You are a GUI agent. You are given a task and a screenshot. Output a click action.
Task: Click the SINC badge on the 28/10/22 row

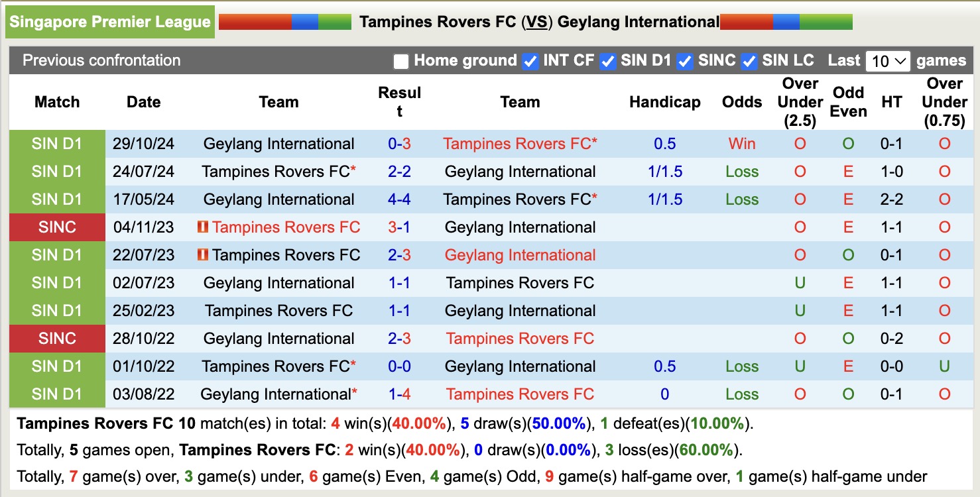pos(57,338)
